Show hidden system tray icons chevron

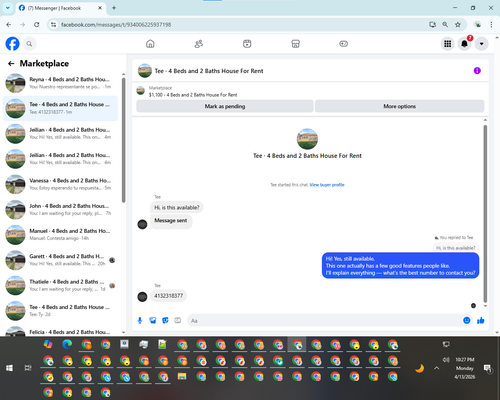(437, 368)
